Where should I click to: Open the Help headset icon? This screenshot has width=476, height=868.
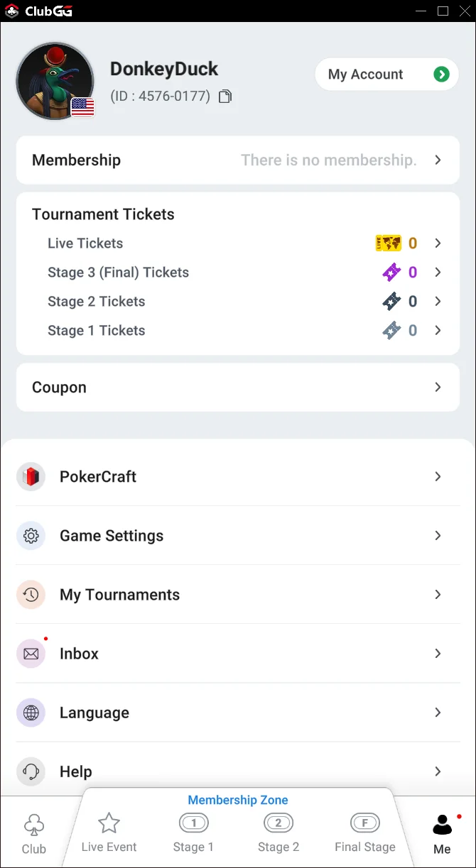(x=31, y=771)
